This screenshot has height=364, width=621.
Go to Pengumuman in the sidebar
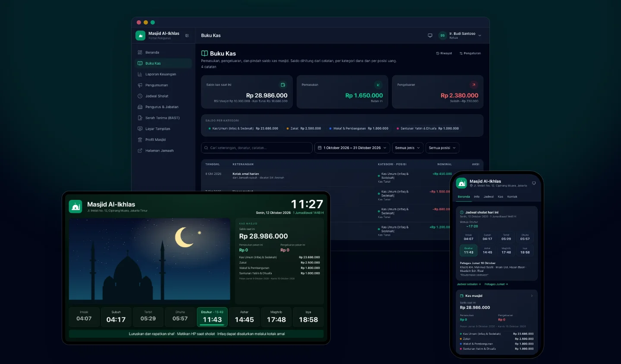[163, 85]
